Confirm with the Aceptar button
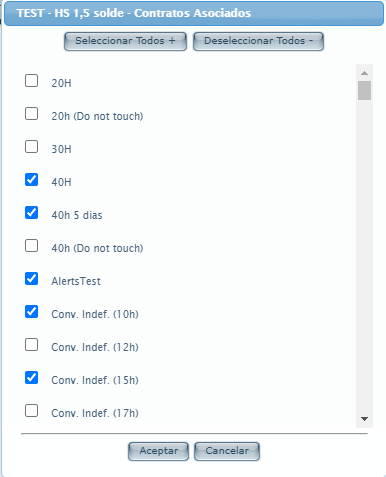This screenshot has width=386, height=477. (x=158, y=451)
